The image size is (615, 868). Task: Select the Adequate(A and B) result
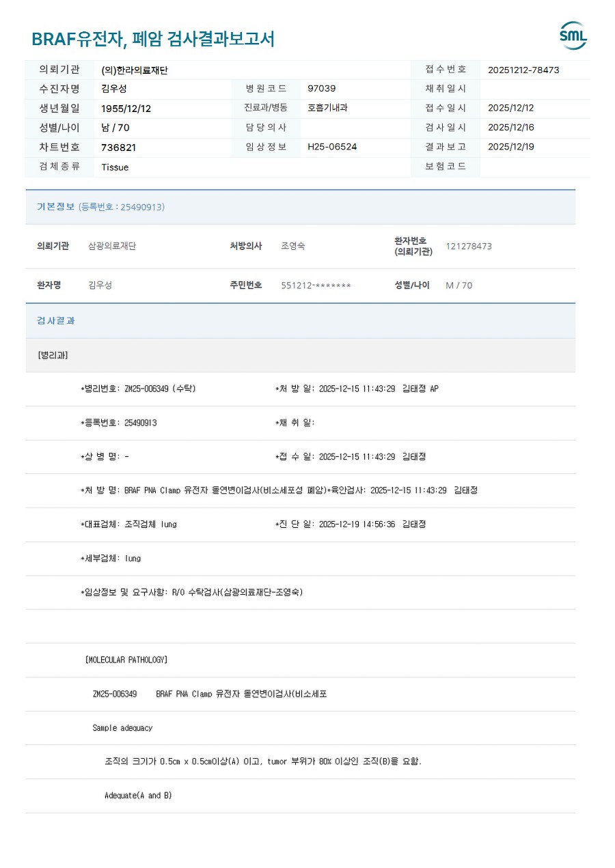click(x=138, y=796)
